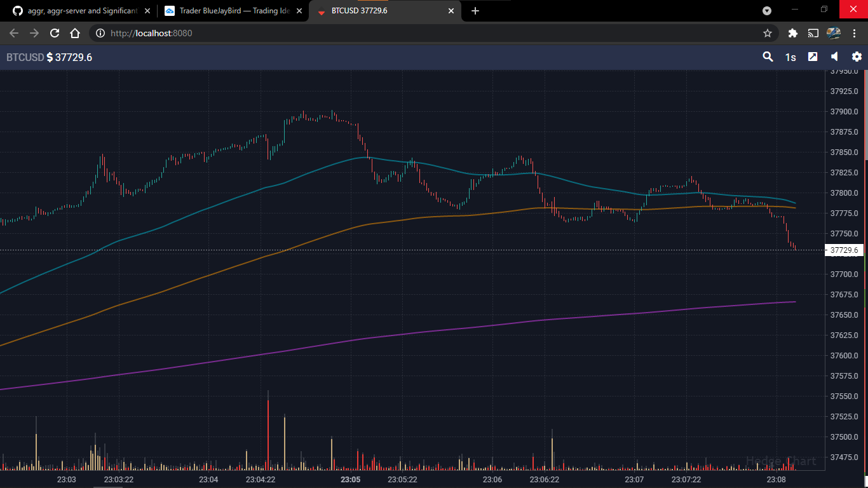Image resolution: width=868 pixels, height=488 pixels.
Task: Click the 23:06:22 time axis label
Action: (544, 479)
